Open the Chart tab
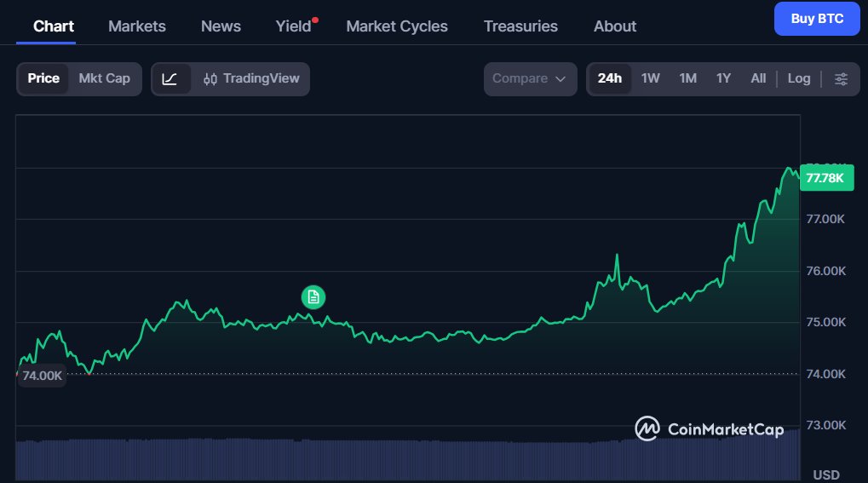This screenshot has height=483, width=868. click(x=54, y=26)
